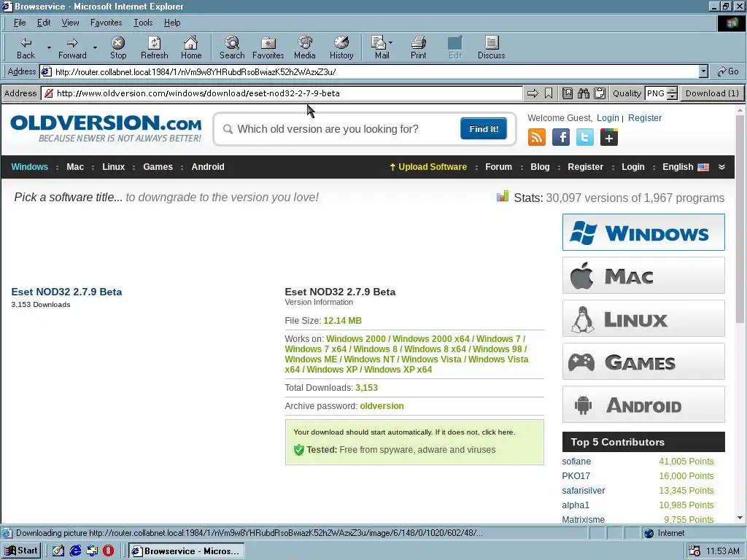Click the Discuss toolbar icon

[x=491, y=47]
